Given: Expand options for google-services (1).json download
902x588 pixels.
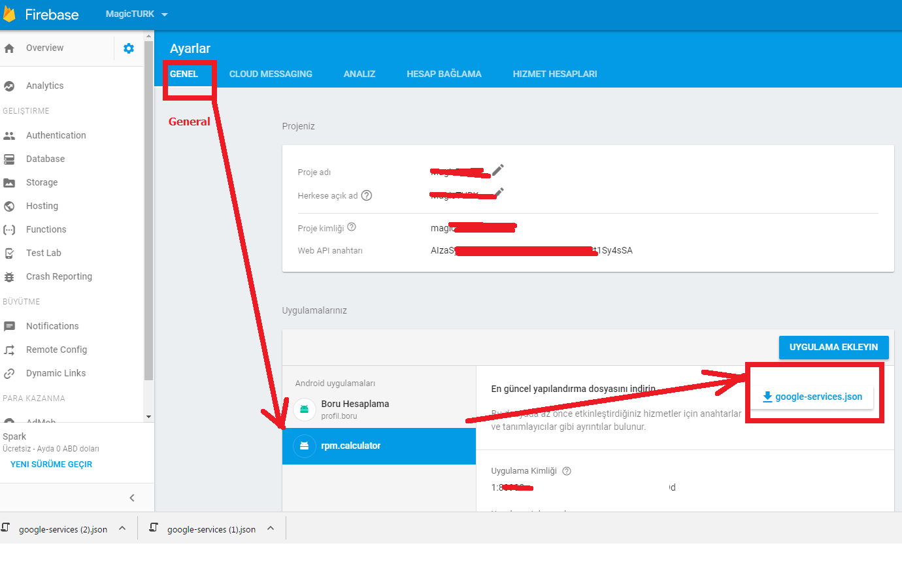Looking at the screenshot, I should coord(271,529).
